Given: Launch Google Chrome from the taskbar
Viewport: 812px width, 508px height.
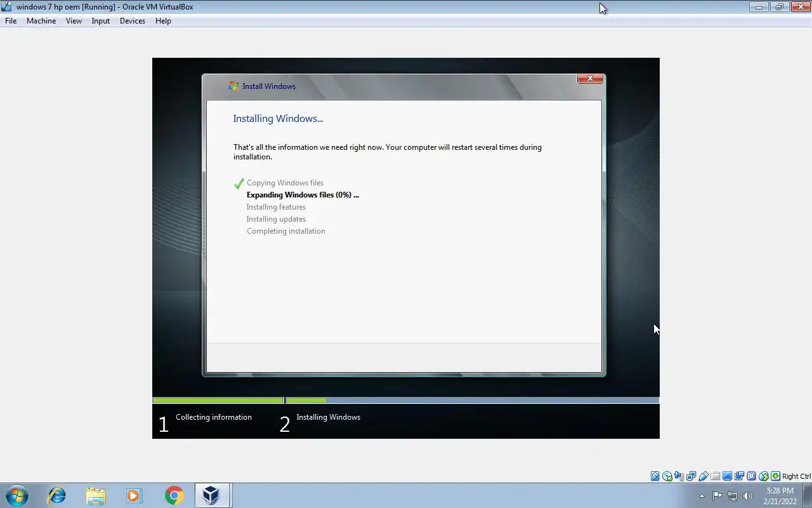Looking at the screenshot, I should (174, 495).
